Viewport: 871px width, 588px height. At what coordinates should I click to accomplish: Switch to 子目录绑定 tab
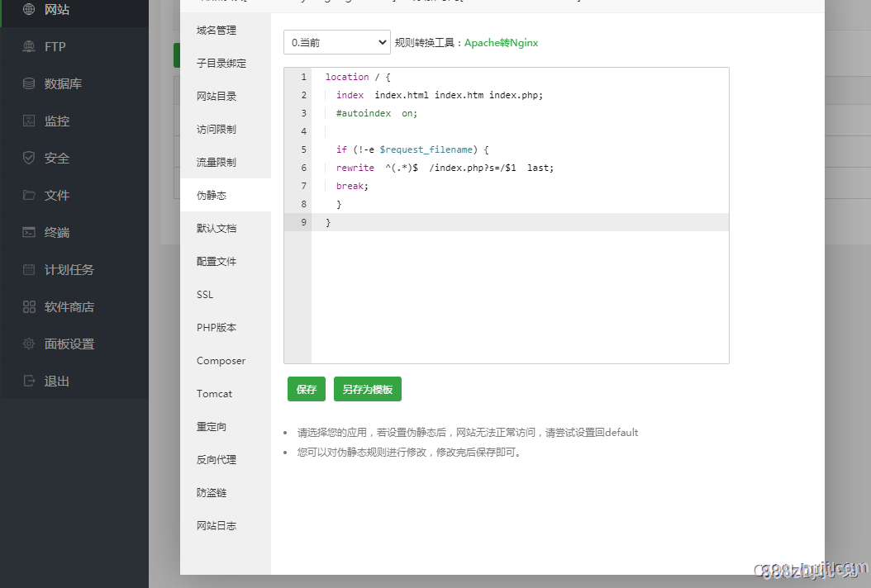click(226, 64)
